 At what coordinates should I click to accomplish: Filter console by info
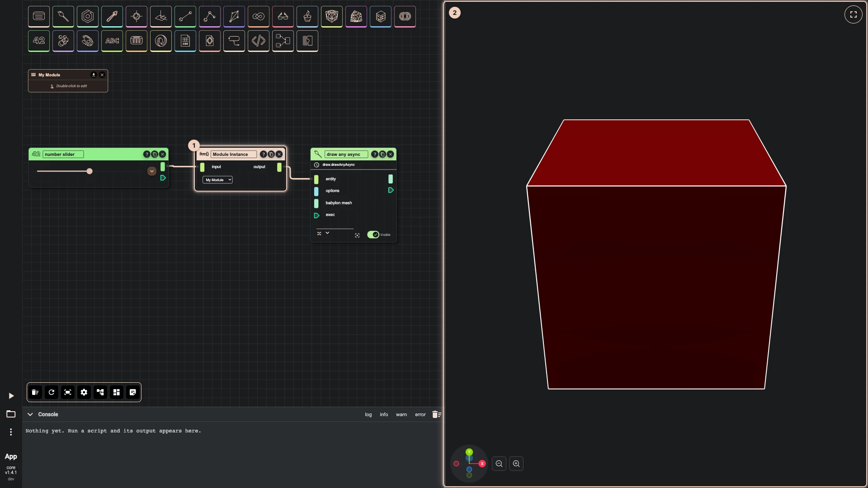click(384, 414)
